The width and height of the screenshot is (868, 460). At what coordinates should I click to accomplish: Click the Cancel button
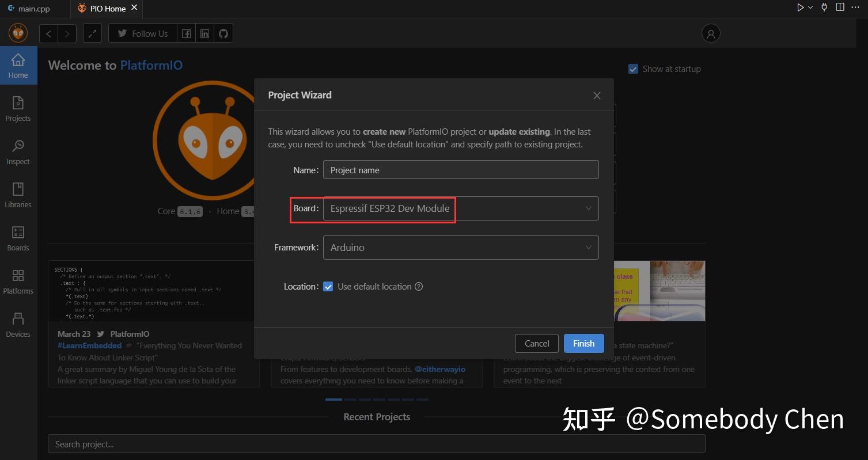point(537,343)
